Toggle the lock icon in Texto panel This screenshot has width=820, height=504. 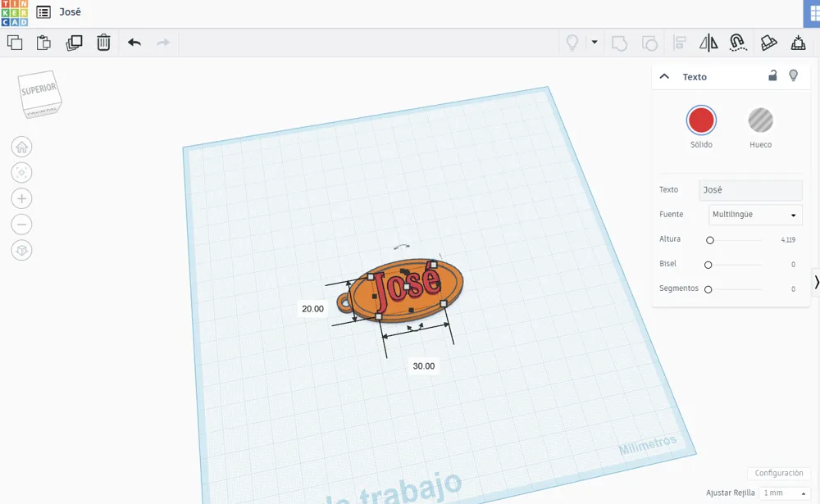(x=772, y=76)
